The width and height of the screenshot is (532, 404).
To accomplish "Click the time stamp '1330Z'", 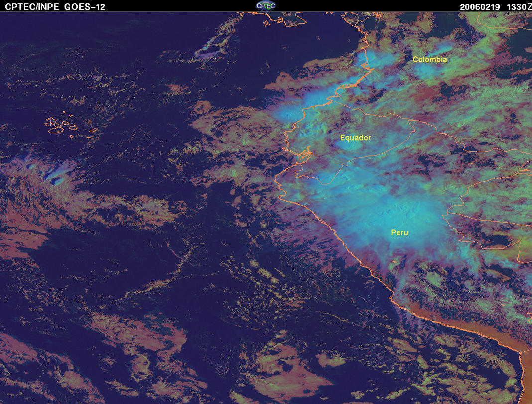I will click(519, 7).
